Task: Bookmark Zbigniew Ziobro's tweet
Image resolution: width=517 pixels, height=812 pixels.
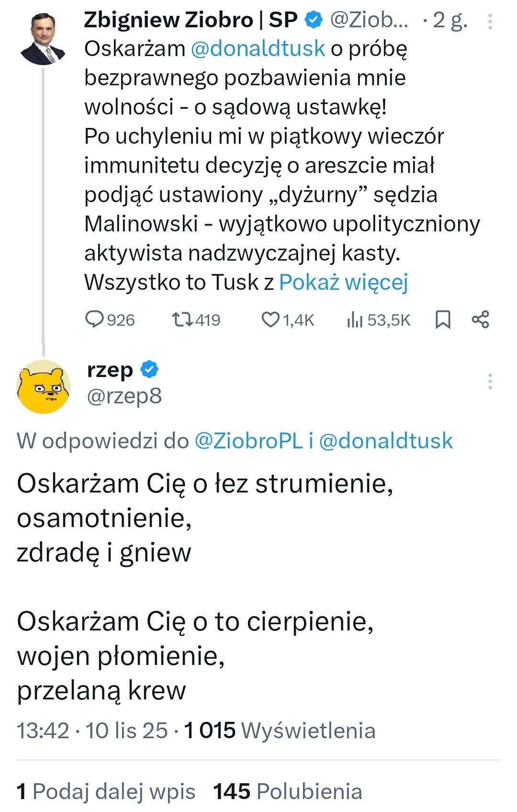Action: 443,320
